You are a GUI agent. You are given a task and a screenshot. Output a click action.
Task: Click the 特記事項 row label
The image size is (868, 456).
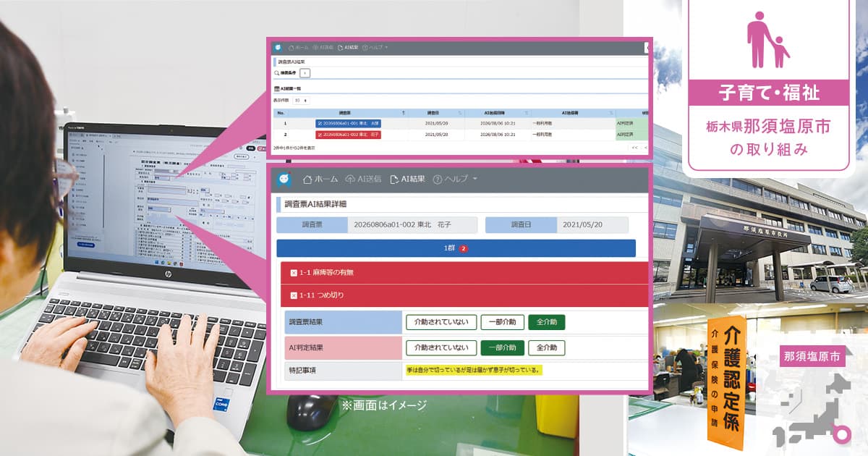click(344, 370)
